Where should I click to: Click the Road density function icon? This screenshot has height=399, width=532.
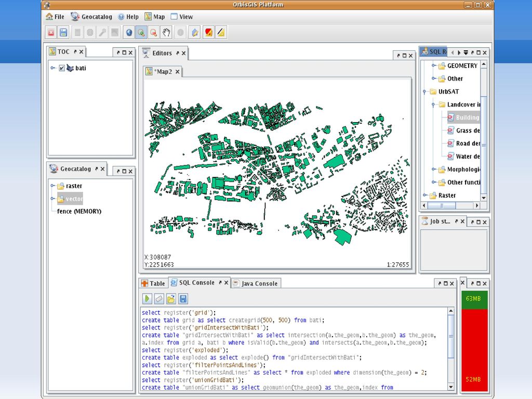[x=450, y=143]
